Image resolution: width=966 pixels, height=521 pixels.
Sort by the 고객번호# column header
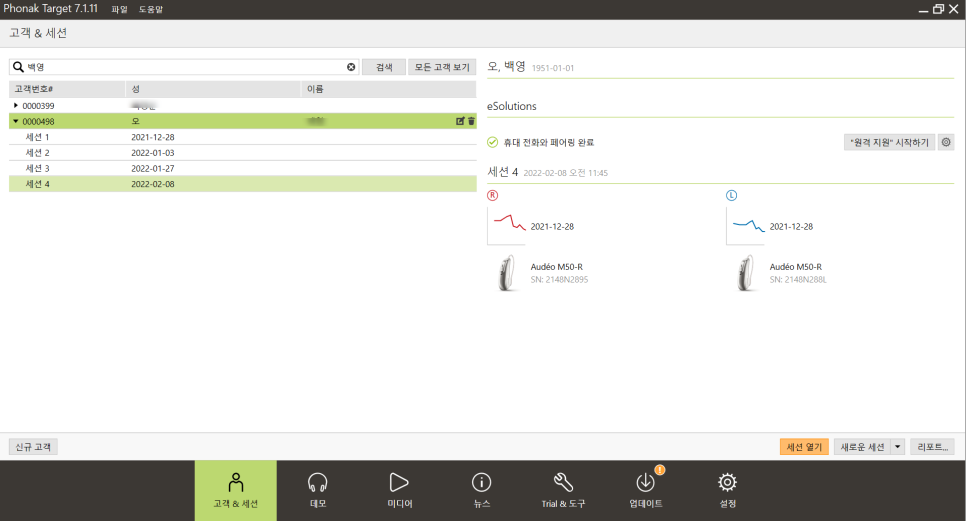pyautogui.click(x=67, y=89)
